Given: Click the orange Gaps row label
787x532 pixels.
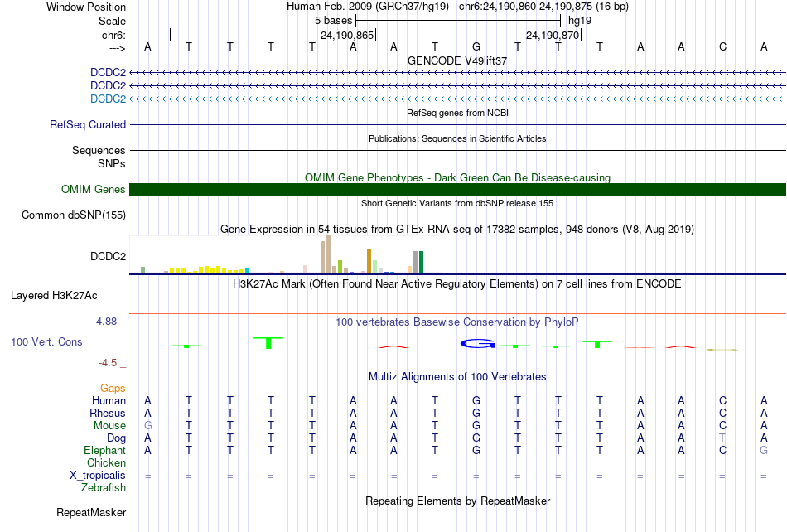Looking at the screenshot, I should pos(113,388).
